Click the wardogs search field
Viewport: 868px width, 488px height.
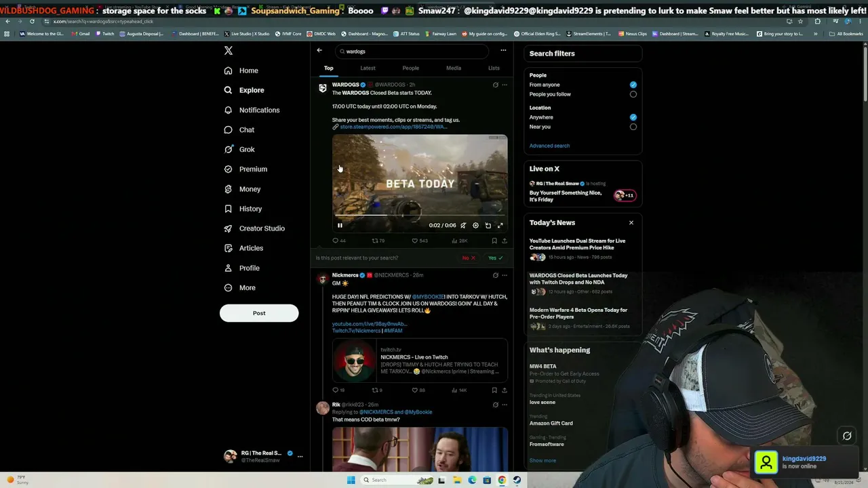click(412, 52)
